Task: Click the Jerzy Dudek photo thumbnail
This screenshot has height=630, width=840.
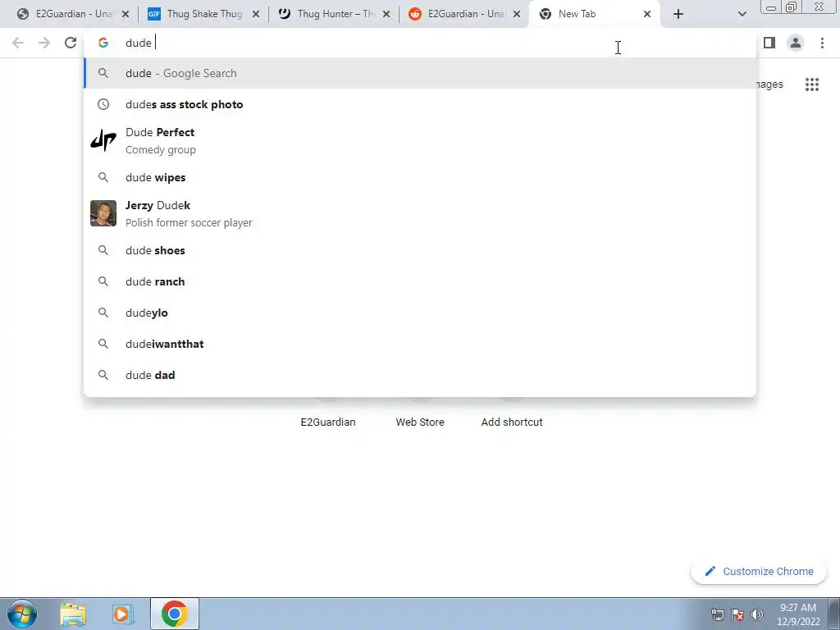Action: tap(103, 213)
